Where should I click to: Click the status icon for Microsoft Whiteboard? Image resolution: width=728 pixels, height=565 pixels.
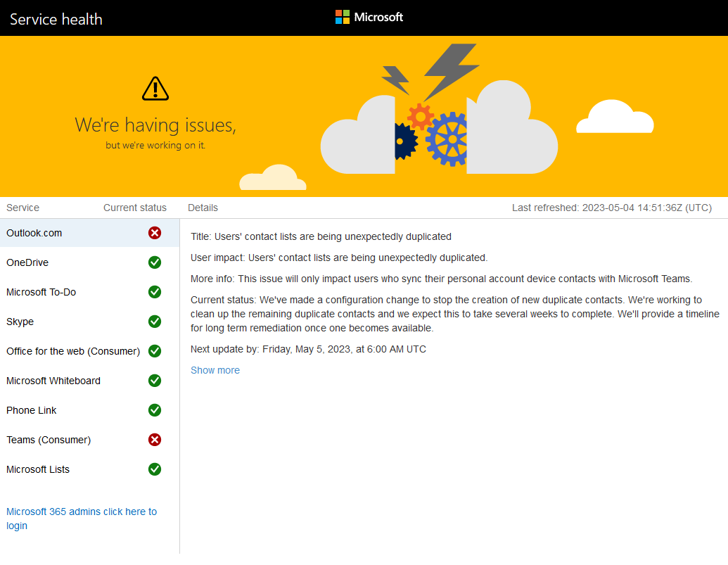tap(155, 381)
